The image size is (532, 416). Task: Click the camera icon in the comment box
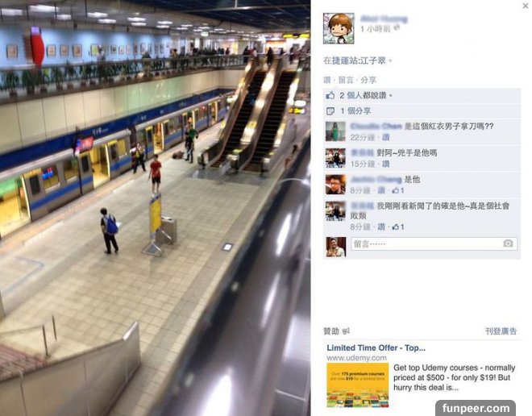[508, 243]
